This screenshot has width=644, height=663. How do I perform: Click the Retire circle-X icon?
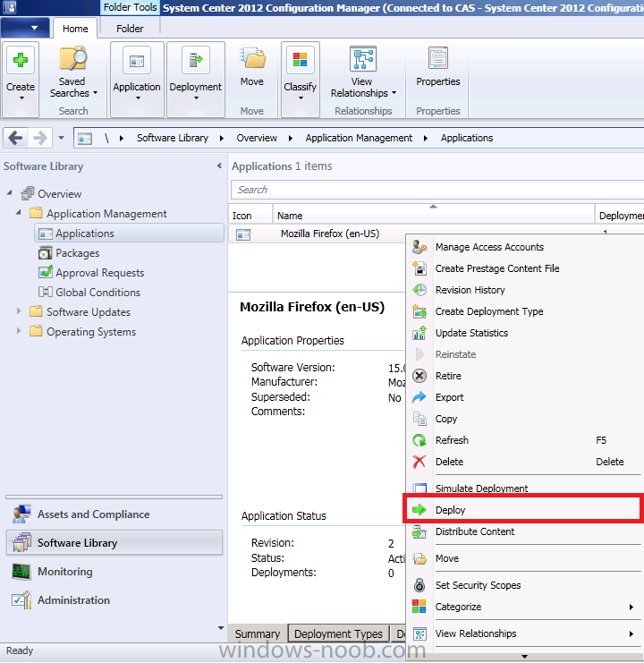[x=419, y=376]
